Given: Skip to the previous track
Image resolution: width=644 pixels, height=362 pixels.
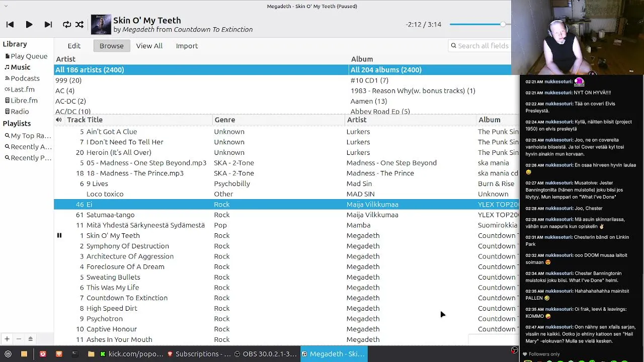Looking at the screenshot, I should click(10, 24).
